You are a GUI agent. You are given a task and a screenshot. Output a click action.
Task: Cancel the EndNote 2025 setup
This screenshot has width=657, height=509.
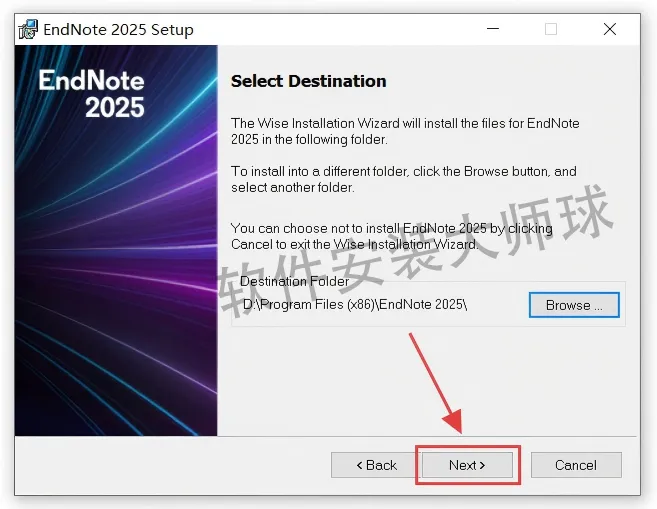576,465
